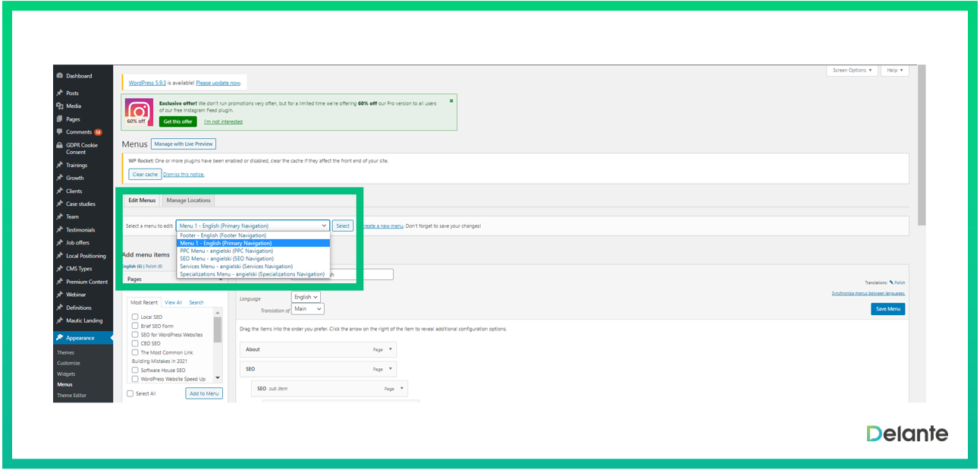980x470 pixels.
Task: Switch to the Manage Locations tab
Action: tap(189, 200)
